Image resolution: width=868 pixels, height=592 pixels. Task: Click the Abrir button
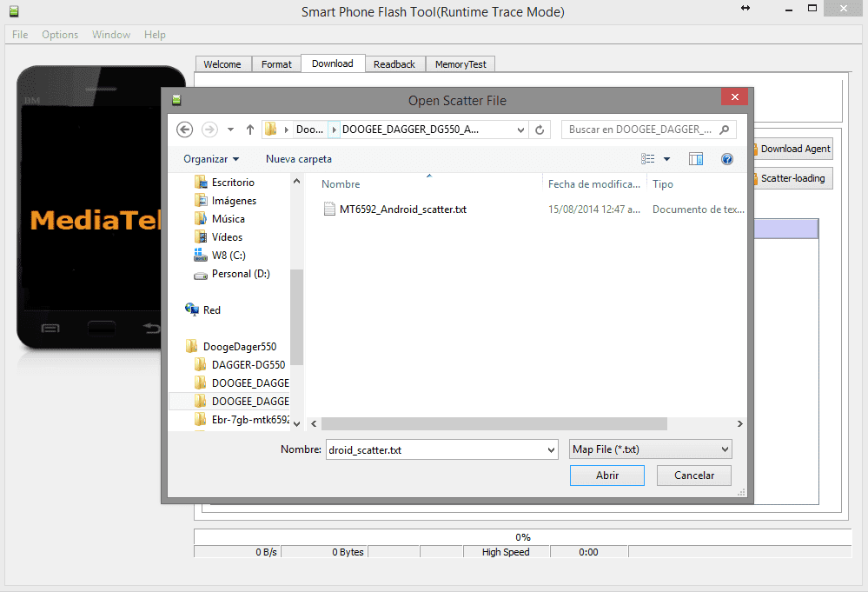coord(606,476)
